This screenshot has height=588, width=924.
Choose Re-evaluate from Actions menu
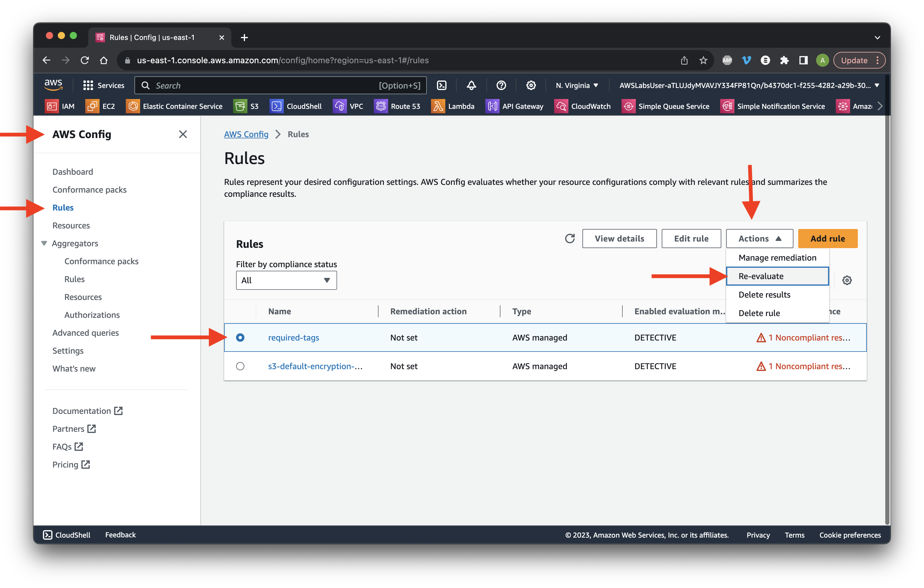click(x=777, y=276)
